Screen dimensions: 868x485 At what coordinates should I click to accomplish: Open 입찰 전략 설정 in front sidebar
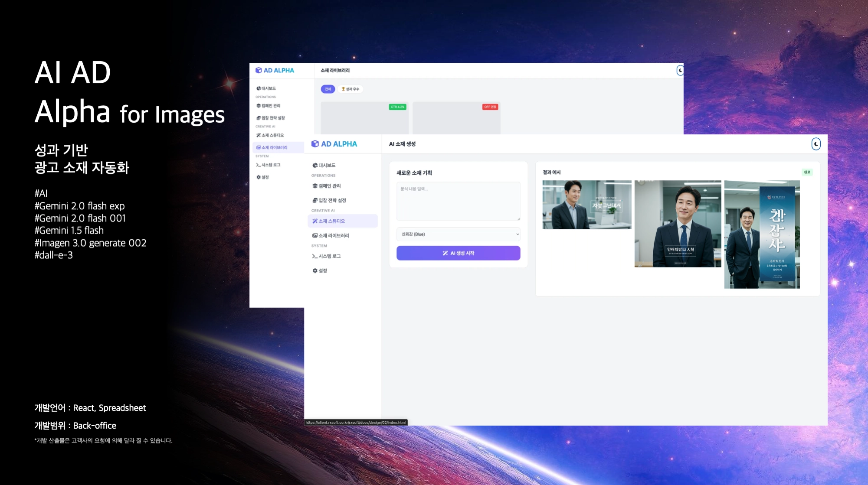point(331,200)
